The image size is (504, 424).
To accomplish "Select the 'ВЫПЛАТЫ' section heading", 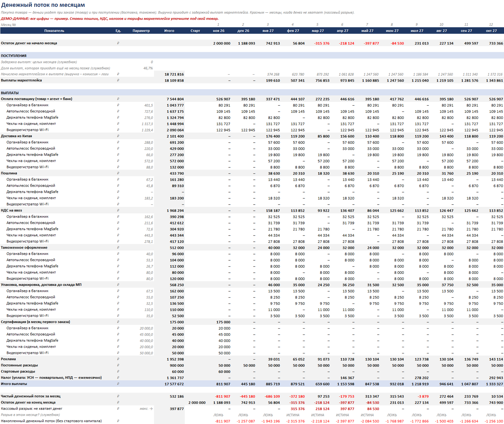I will 10,93.
